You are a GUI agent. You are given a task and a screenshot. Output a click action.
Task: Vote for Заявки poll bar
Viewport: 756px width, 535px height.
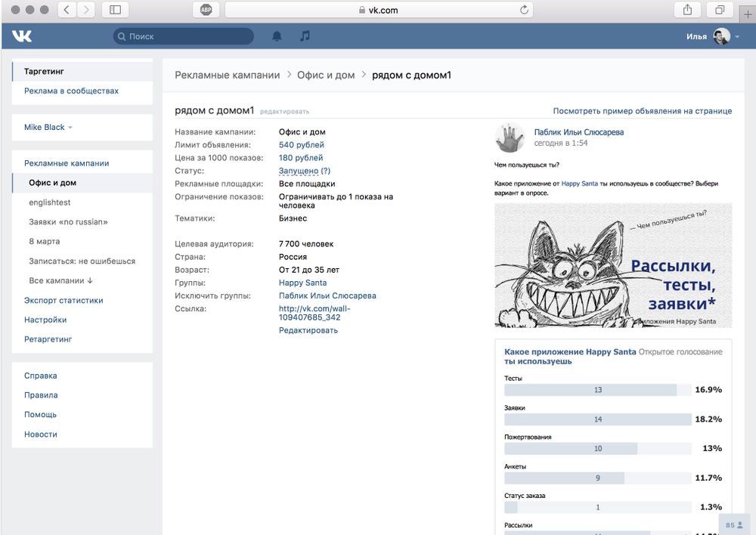click(x=598, y=419)
